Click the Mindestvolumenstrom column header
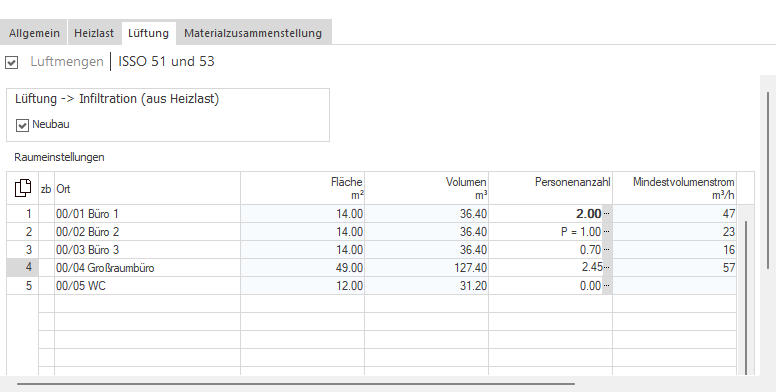This screenshot has width=776, height=392. tap(675, 188)
